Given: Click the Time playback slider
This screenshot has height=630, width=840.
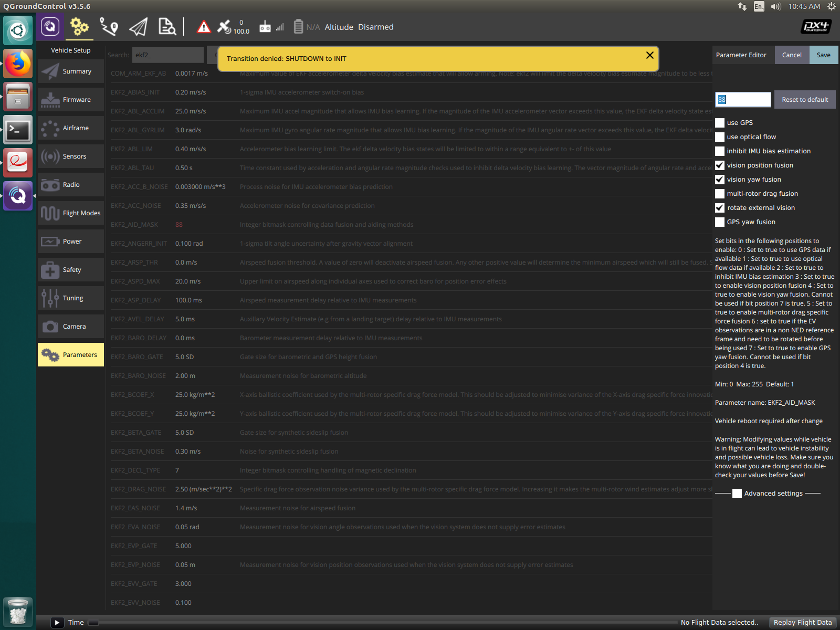Looking at the screenshot, I should 93,622.
